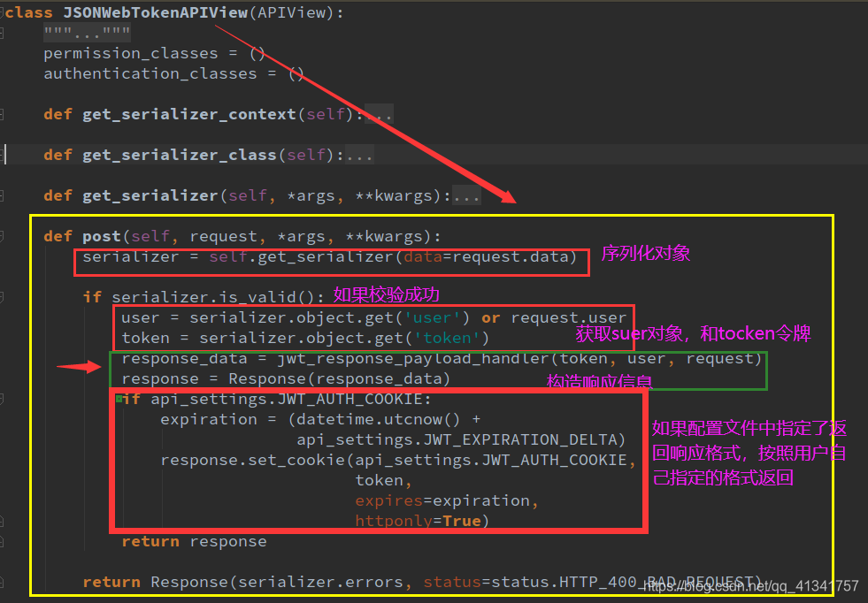Screen dimensions: 868x603
Task: Click the get_serializer_class method name
Action: 180,155
